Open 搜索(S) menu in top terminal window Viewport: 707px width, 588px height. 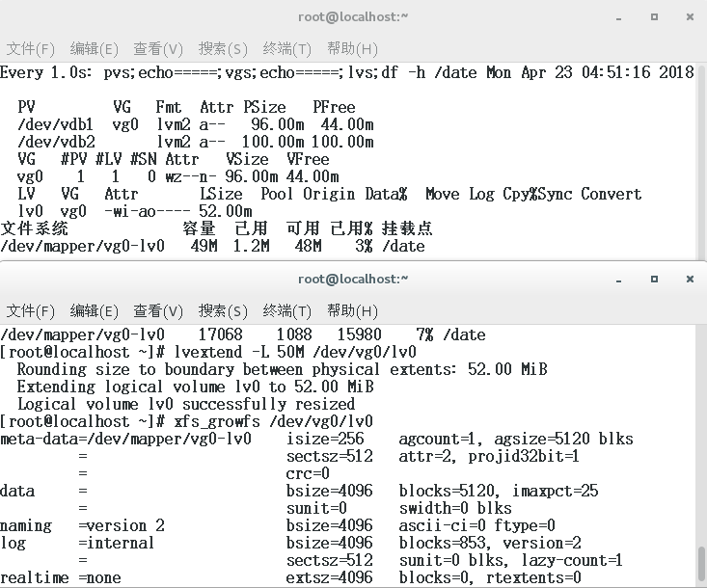223,48
